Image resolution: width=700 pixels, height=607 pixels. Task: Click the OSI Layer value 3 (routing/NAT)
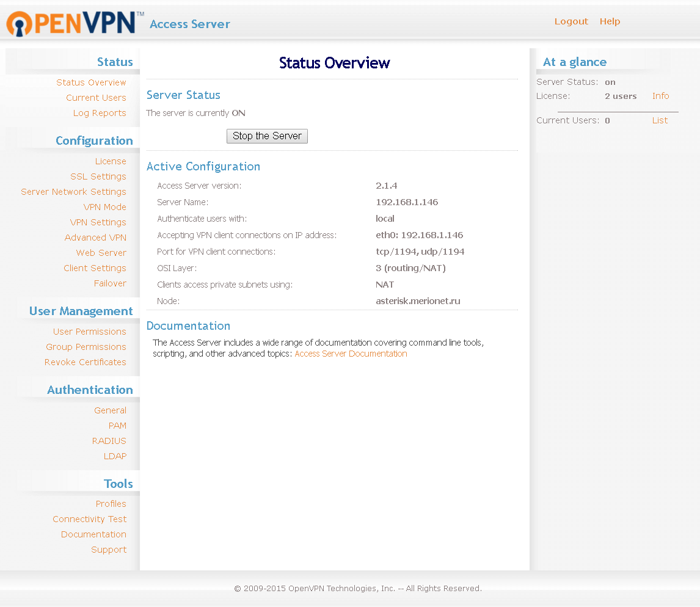pos(410,268)
